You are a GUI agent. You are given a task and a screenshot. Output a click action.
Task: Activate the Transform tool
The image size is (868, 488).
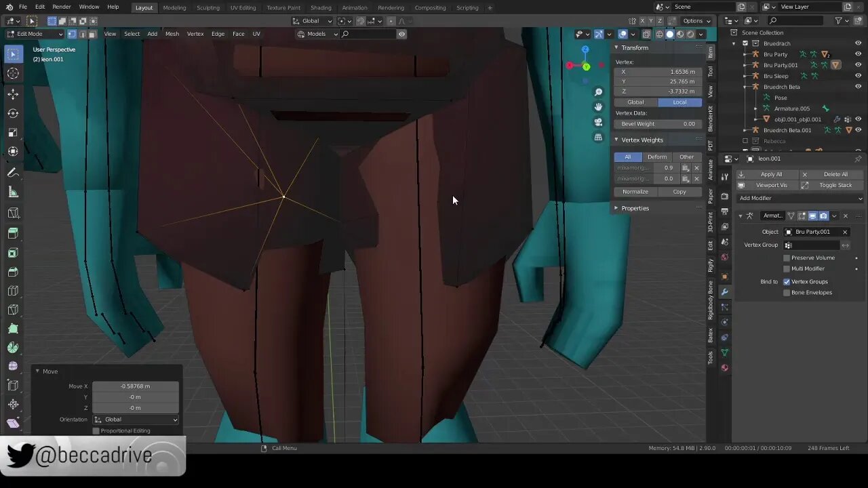[13, 152]
